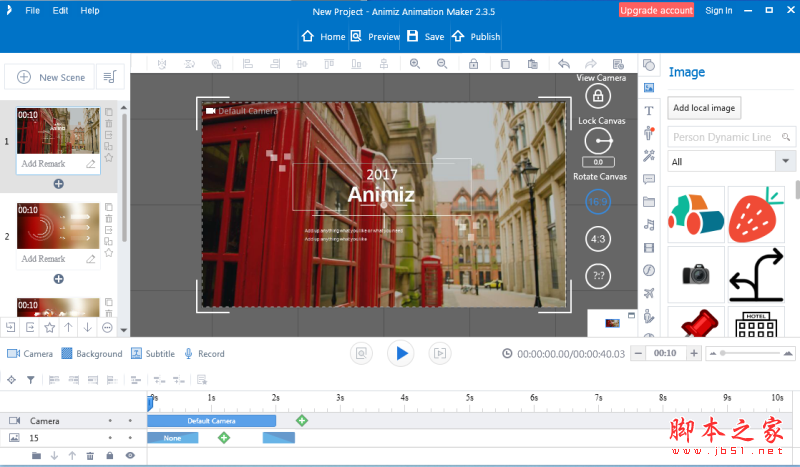
Task: Open the folder library icon in sidebar
Action: [649, 202]
